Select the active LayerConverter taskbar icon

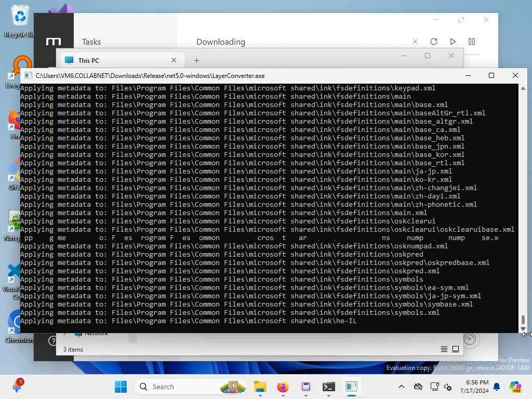click(352, 387)
